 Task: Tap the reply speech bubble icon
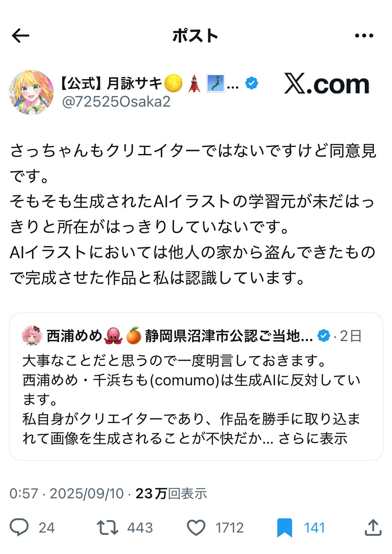[19, 528]
